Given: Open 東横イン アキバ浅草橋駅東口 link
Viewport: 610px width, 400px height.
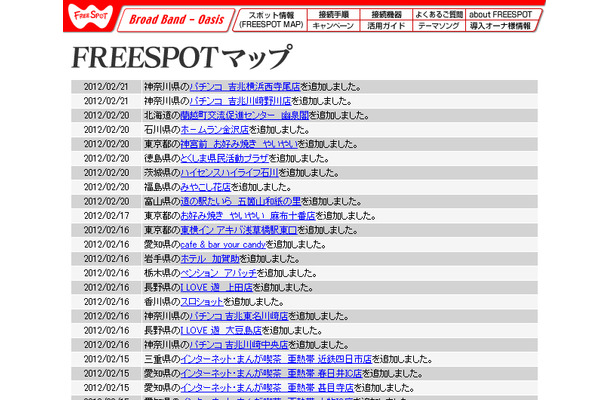Looking at the screenshot, I should pyautogui.click(x=239, y=230).
